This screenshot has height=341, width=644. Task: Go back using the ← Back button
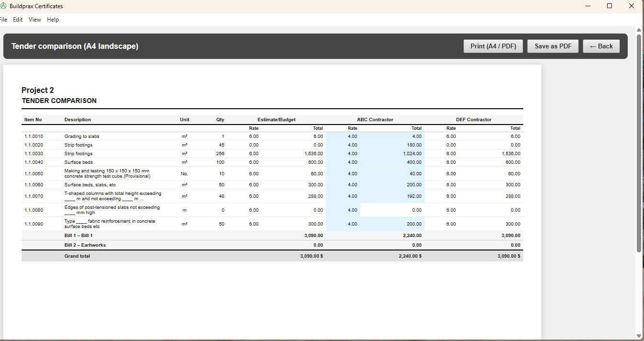point(601,46)
